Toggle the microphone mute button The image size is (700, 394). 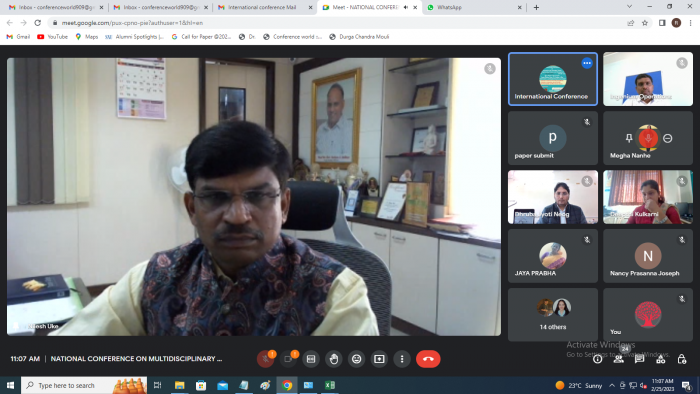pyautogui.click(x=265, y=359)
